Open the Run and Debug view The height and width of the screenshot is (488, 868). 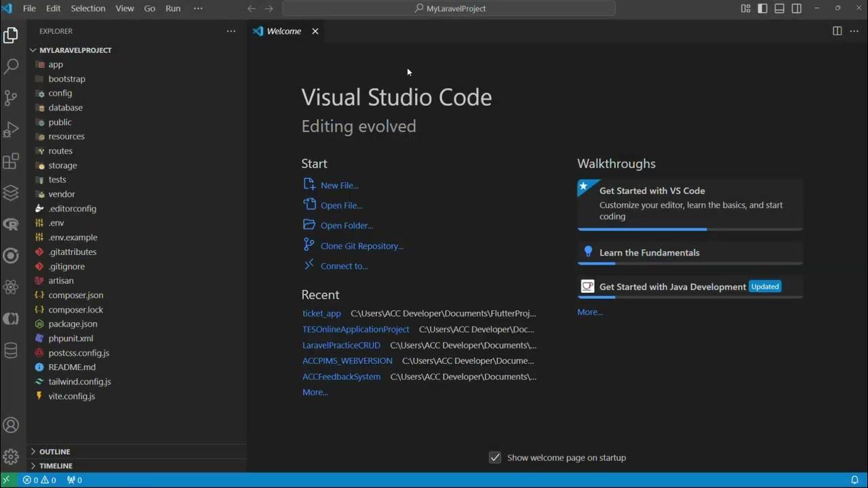pyautogui.click(x=11, y=129)
